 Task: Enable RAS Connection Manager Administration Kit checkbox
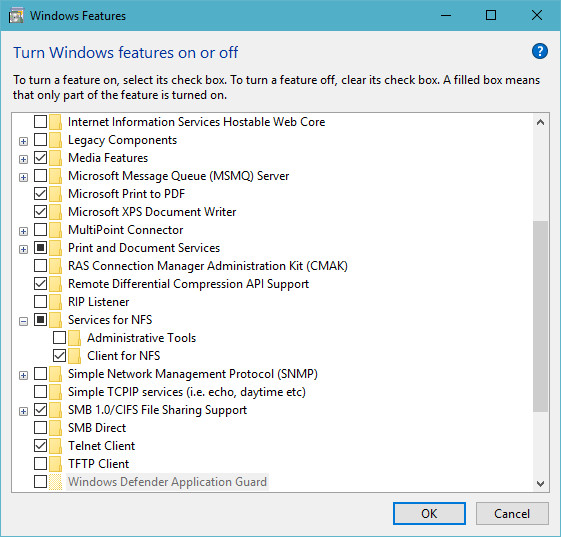point(40,265)
